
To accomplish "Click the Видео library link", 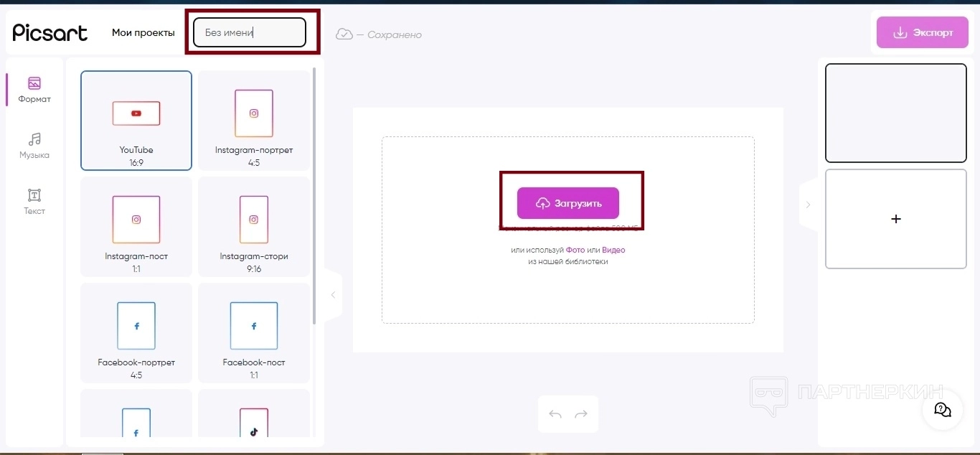I will click(x=613, y=250).
